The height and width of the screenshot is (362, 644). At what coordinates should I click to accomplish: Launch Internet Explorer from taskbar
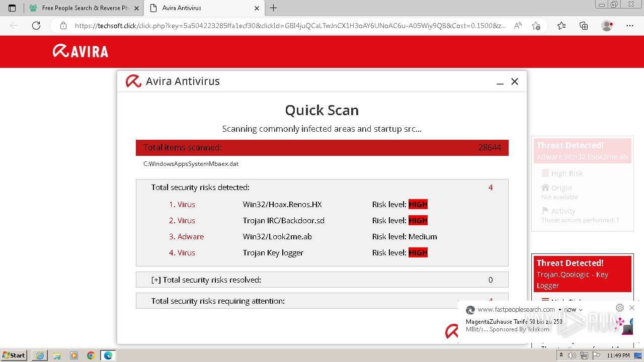tap(40, 355)
